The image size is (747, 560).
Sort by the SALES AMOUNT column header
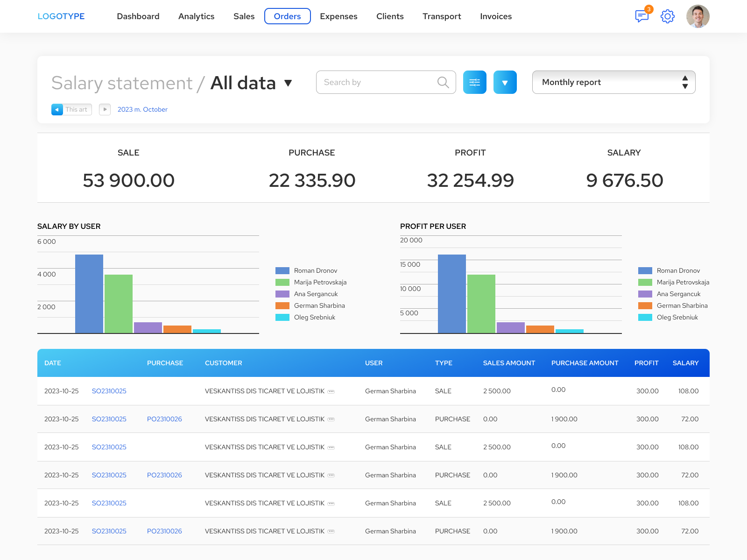point(509,363)
